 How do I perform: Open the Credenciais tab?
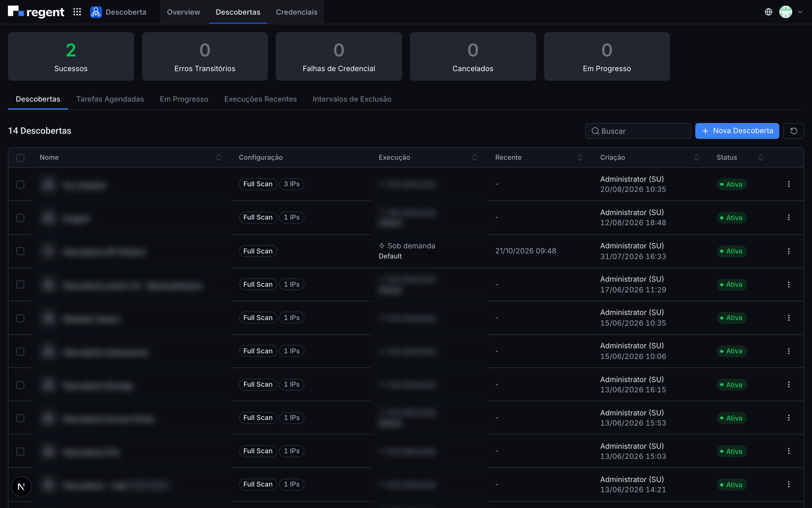297,12
